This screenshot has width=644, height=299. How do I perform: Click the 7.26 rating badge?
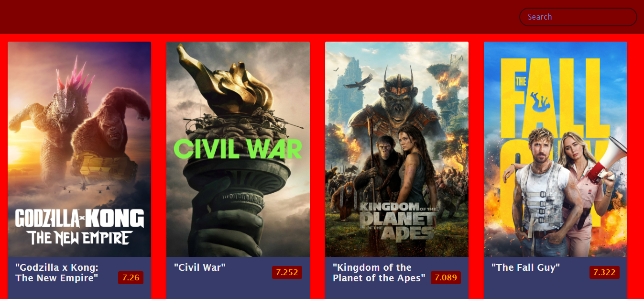[131, 277]
